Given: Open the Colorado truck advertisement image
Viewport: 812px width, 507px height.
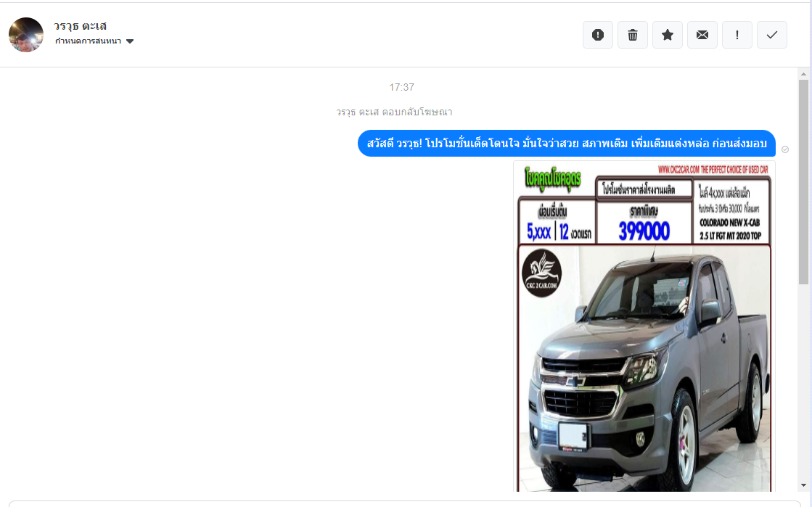Looking at the screenshot, I should coord(644,326).
